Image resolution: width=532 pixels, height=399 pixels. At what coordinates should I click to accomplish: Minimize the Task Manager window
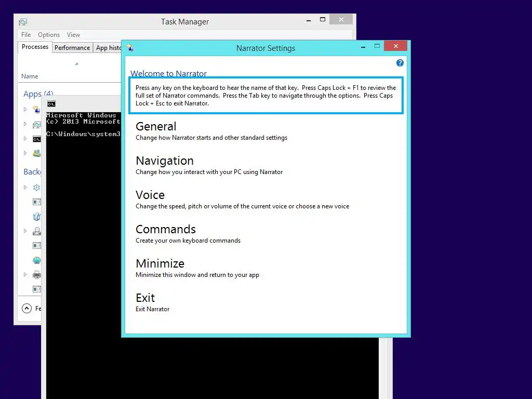tap(309, 20)
